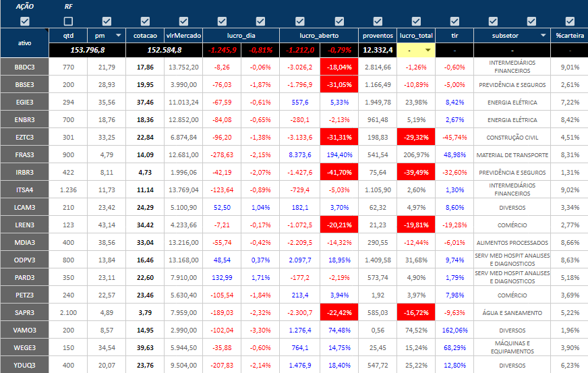588x373 pixels.
Task: Select the LCAM3 ticker row
Action: [25, 207]
